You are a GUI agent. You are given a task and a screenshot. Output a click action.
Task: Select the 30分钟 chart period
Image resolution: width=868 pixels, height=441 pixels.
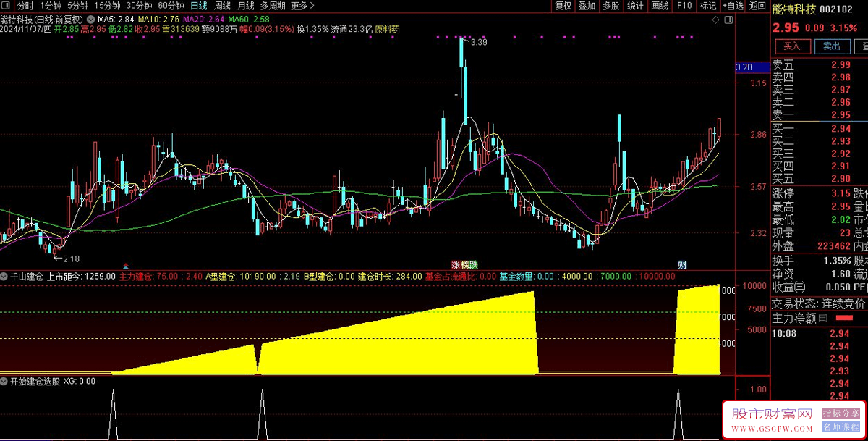pos(139,6)
